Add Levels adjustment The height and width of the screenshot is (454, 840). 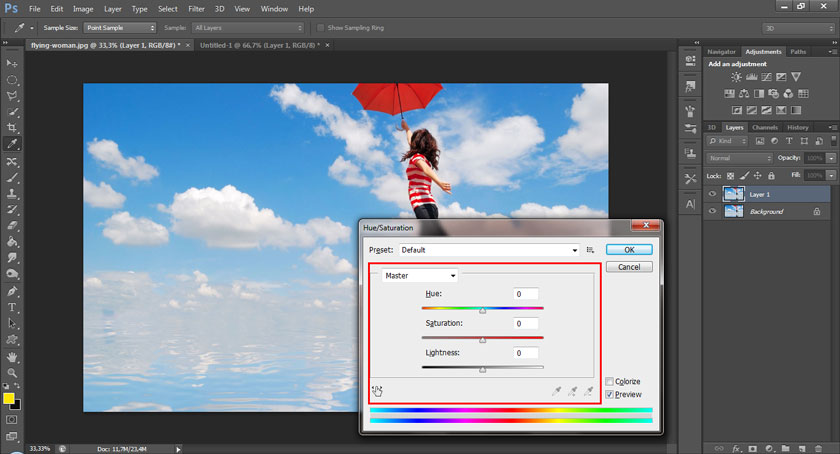(x=752, y=77)
